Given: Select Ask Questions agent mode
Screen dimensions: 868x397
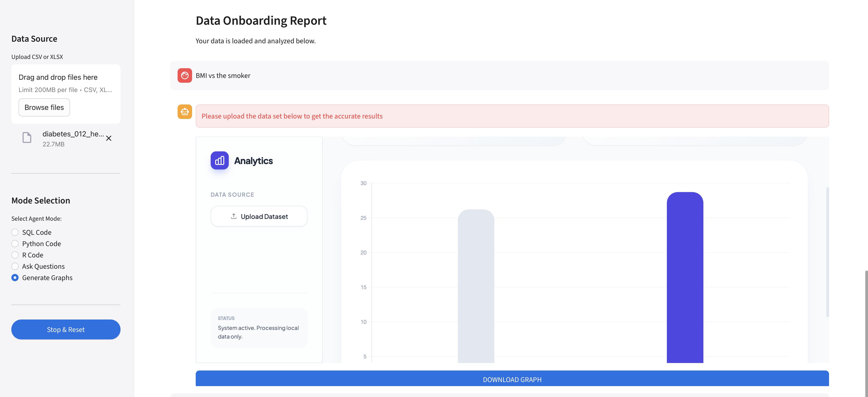Looking at the screenshot, I should tap(15, 266).
